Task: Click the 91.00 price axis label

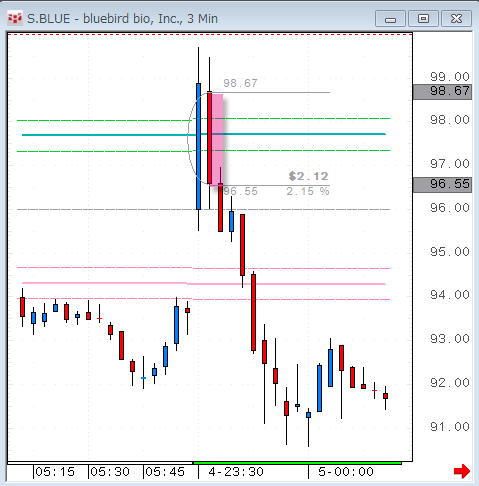Action: click(450, 427)
